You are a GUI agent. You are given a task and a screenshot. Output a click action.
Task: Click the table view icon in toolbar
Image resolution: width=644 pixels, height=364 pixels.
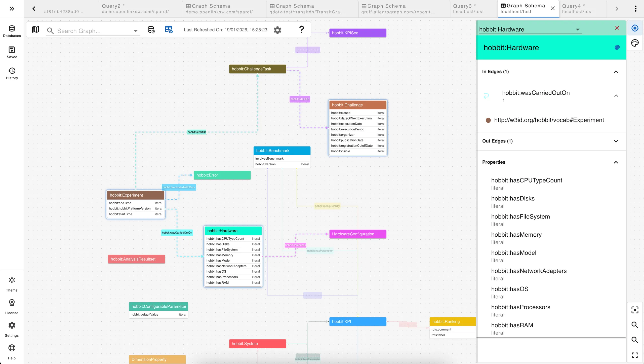click(169, 30)
